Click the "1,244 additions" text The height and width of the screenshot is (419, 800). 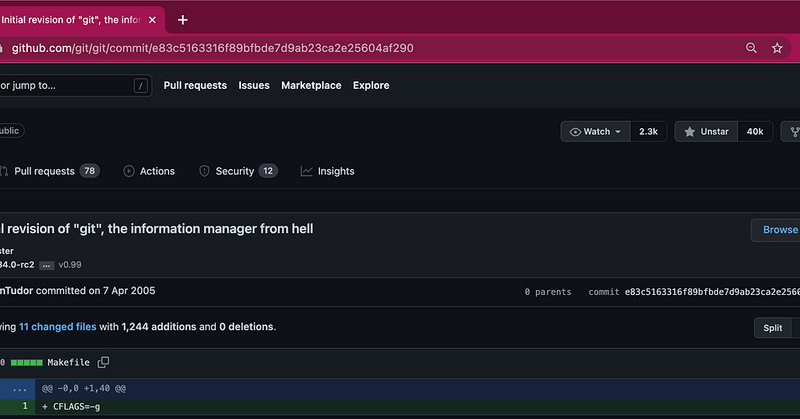(x=159, y=327)
